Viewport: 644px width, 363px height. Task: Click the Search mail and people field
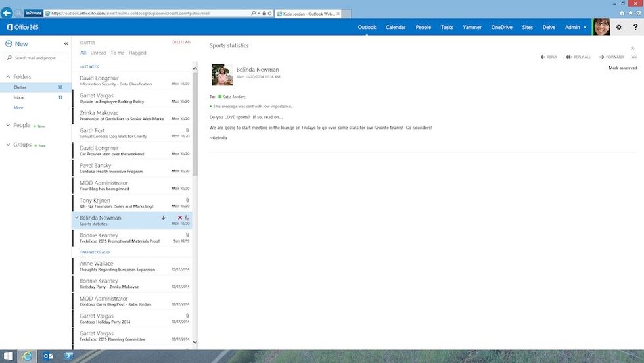[39, 58]
